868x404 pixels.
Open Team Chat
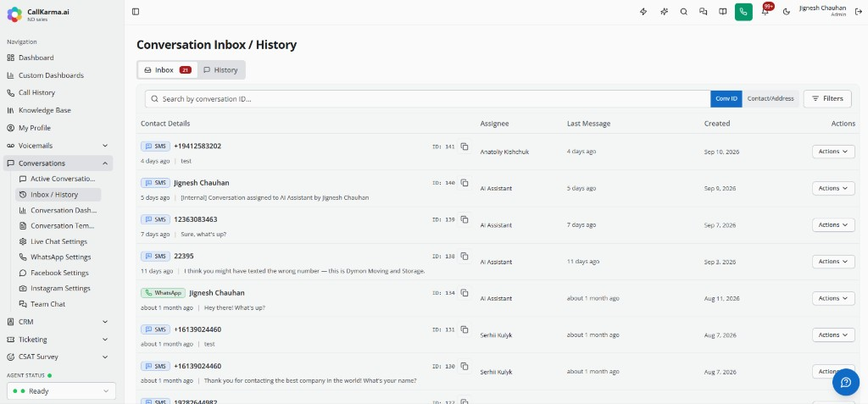[x=58, y=304]
